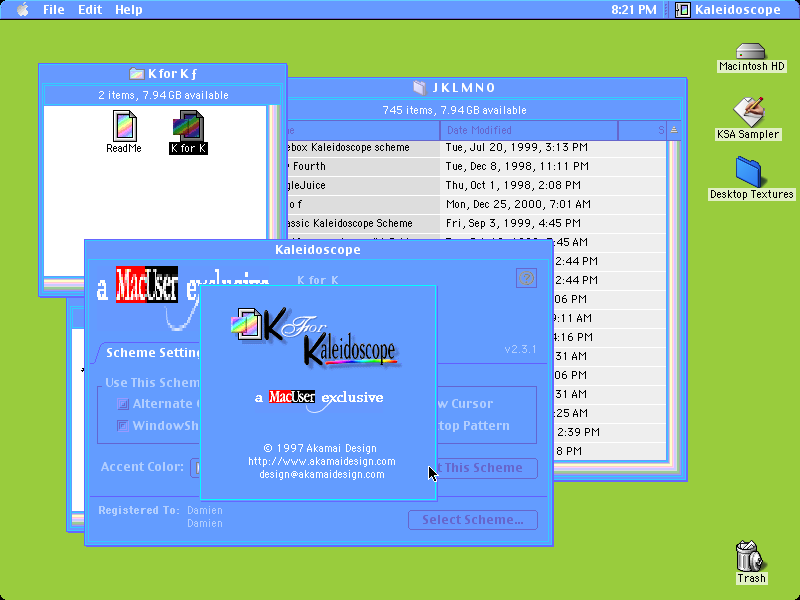The height and width of the screenshot is (600, 800).
Task: Click the design@akamaidesign.com email address
Action: pos(322,474)
